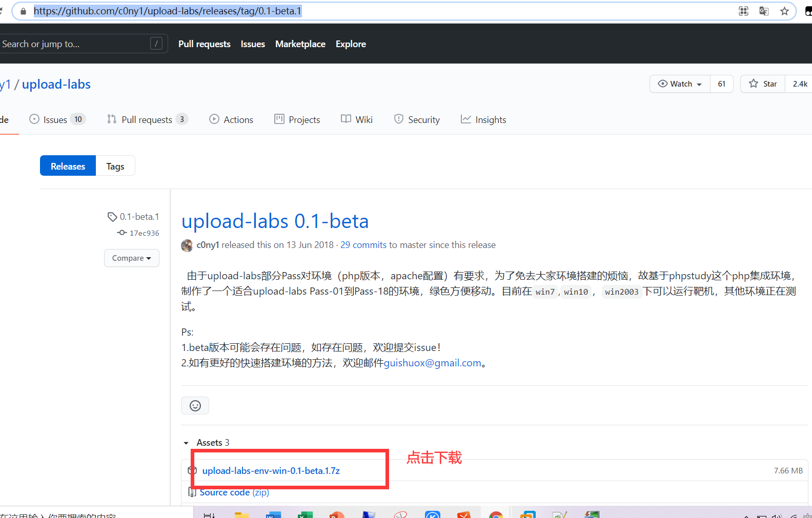
Task: Click the commit icon beside 17ec936
Action: tap(122, 233)
